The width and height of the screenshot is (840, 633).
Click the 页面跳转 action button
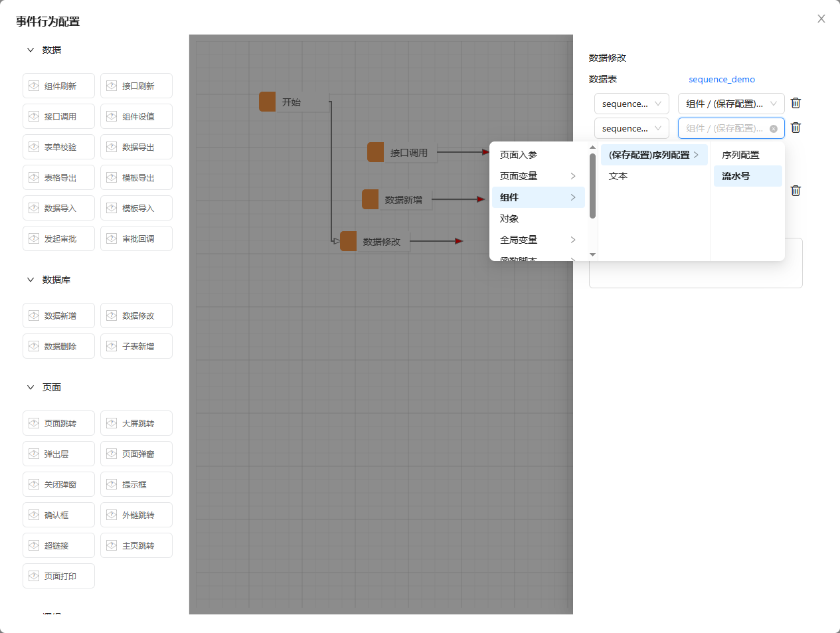[59, 424]
